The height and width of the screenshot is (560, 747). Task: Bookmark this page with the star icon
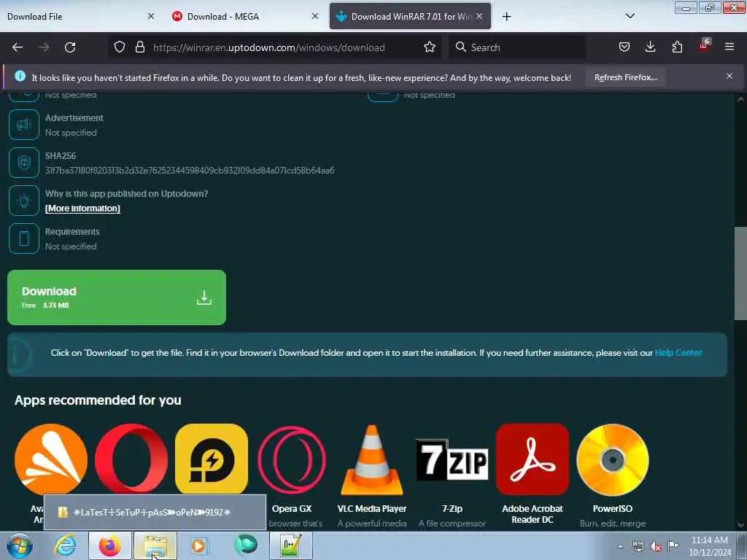tap(429, 47)
